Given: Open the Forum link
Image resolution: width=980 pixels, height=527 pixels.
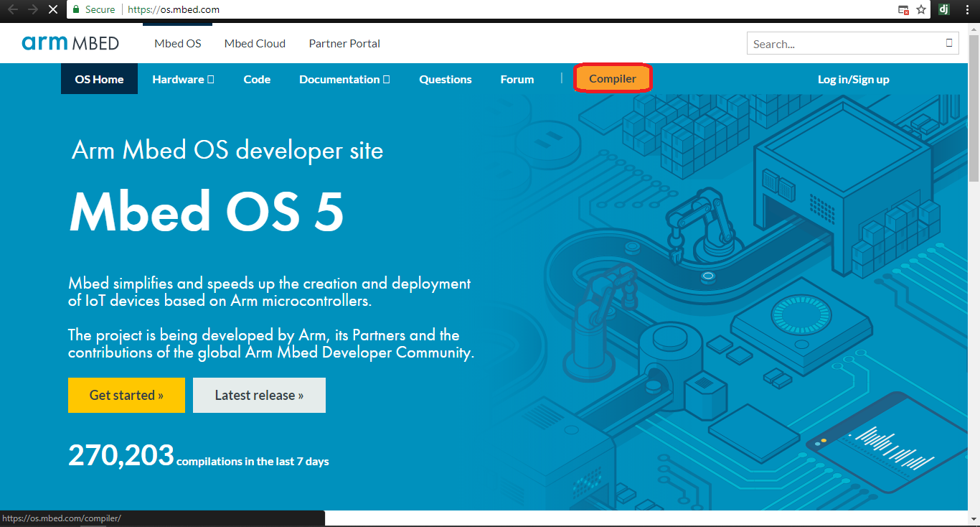Looking at the screenshot, I should click(517, 79).
